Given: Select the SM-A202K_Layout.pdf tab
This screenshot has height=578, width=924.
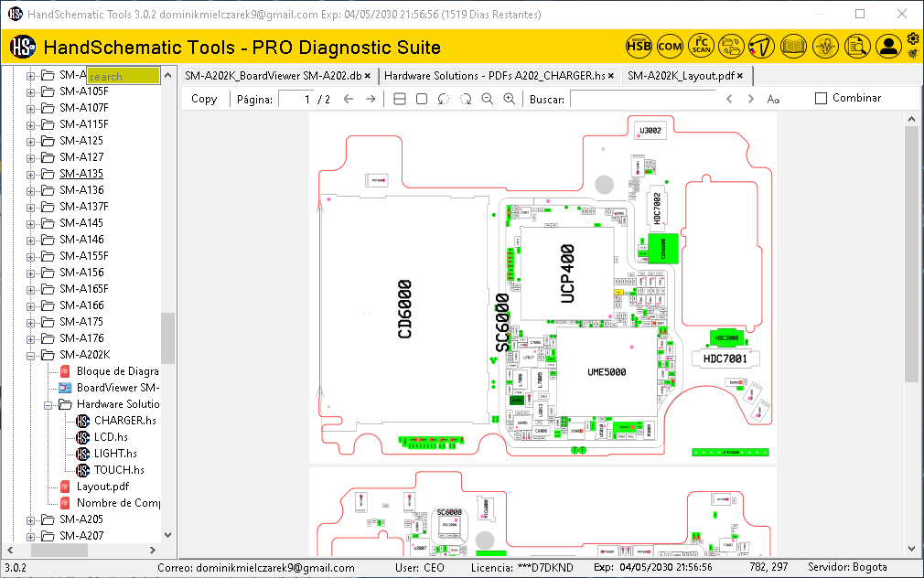Looking at the screenshot, I should 682,75.
